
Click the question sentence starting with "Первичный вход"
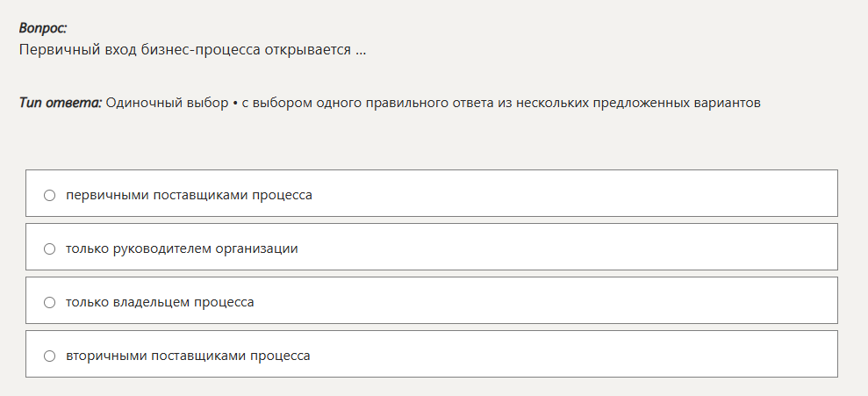pos(192,49)
